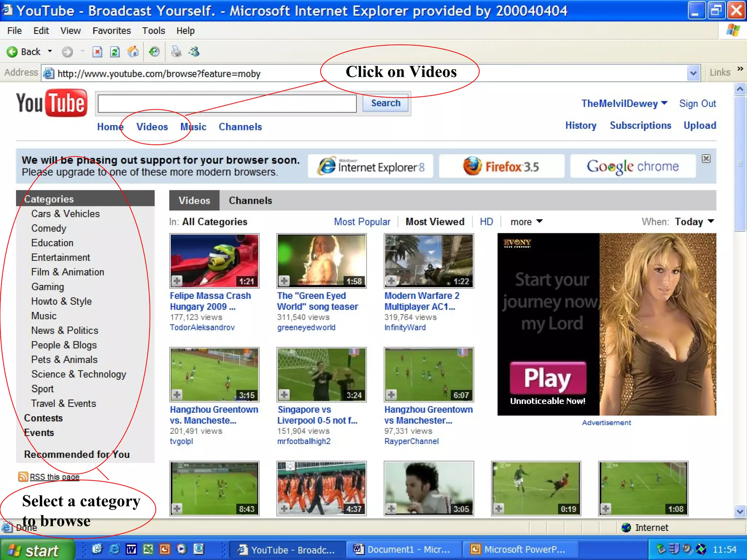
Task: Open Show Desktop quick launch icon
Action: [x=97, y=549]
